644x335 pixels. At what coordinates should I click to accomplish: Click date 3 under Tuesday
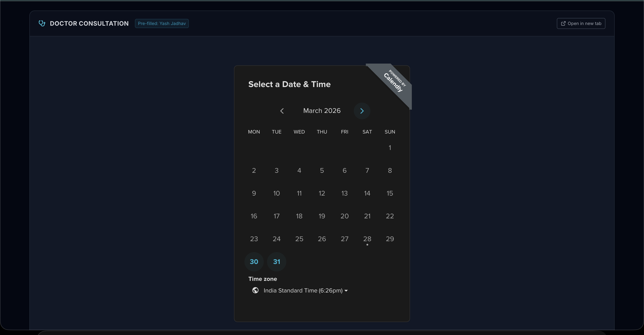(276, 171)
